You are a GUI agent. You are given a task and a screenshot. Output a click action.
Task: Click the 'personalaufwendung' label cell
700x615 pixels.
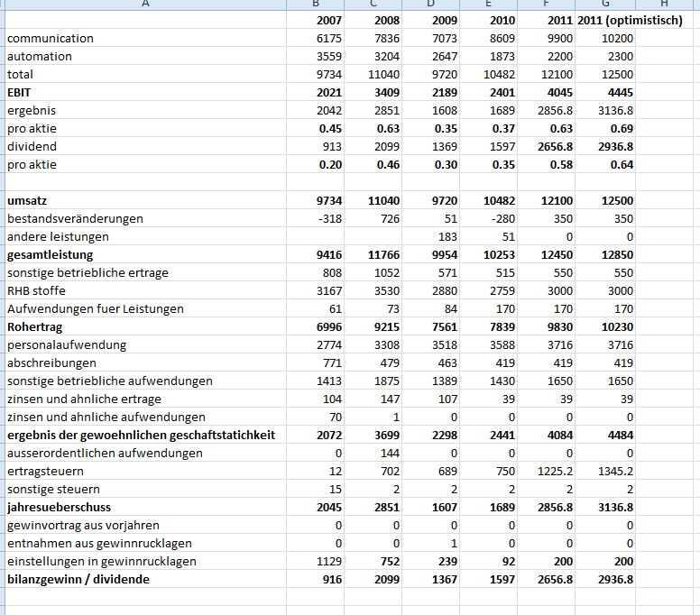[x=67, y=344]
